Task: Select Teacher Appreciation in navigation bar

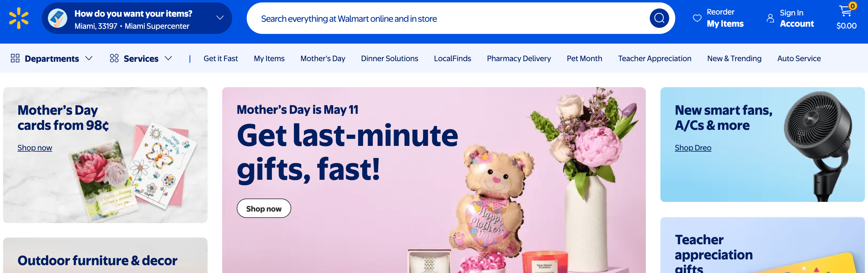Action: [x=654, y=58]
